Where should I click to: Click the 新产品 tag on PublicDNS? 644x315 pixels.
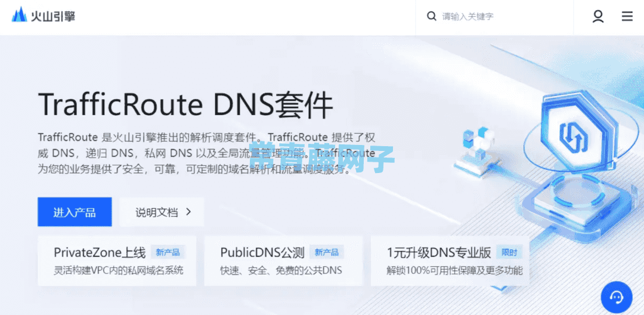327,252
